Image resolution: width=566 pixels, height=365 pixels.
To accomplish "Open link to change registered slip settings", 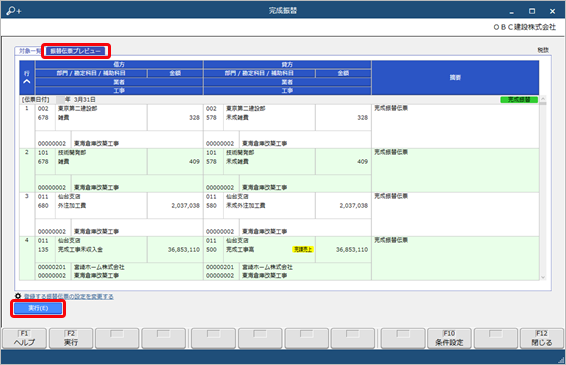I will coord(69,296).
